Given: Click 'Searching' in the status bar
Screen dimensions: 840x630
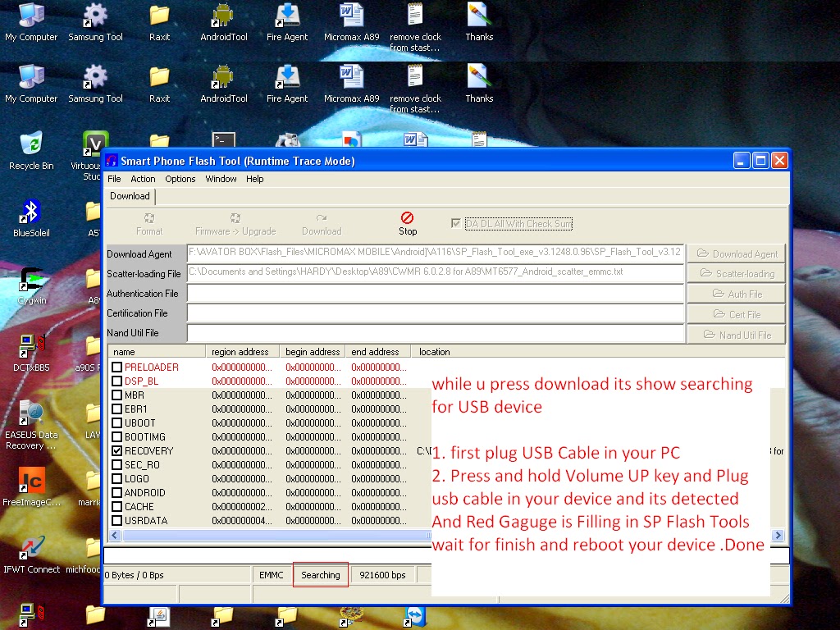Looking at the screenshot, I should [321, 575].
